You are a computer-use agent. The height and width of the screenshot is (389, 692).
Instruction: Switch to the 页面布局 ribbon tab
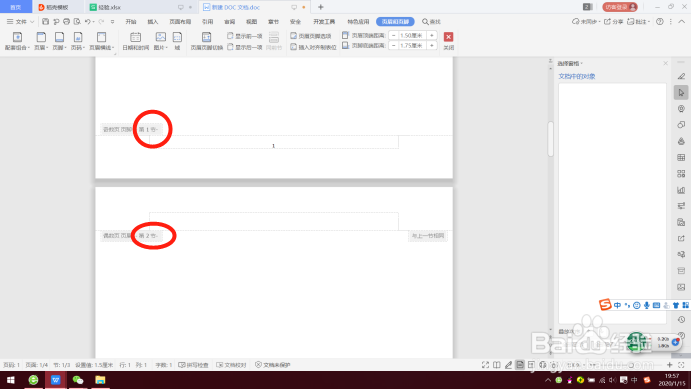tap(180, 22)
